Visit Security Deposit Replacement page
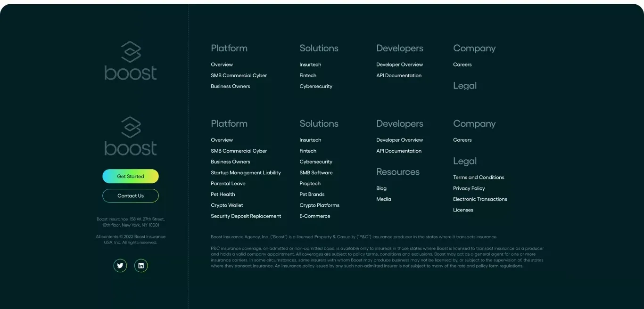The width and height of the screenshot is (644, 309). tap(246, 216)
